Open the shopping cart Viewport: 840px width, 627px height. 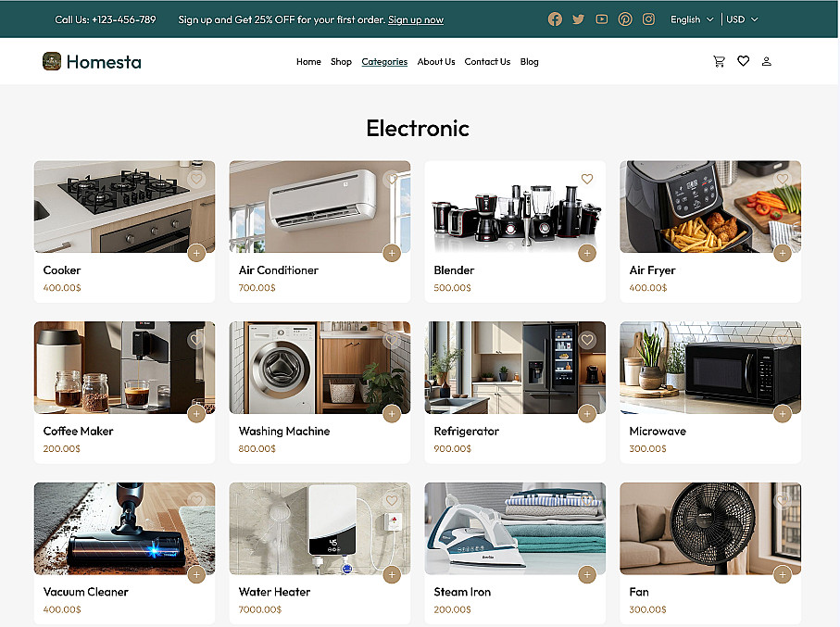click(x=719, y=62)
